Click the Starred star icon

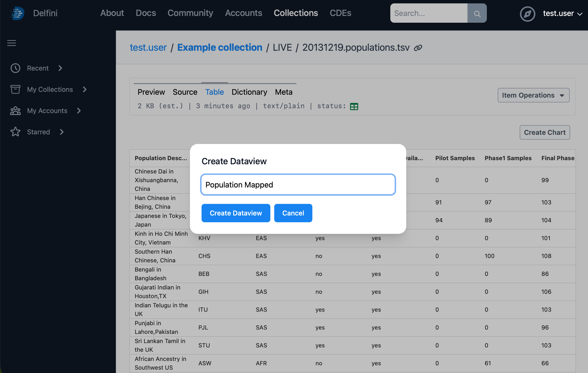pyautogui.click(x=15, y=132)
